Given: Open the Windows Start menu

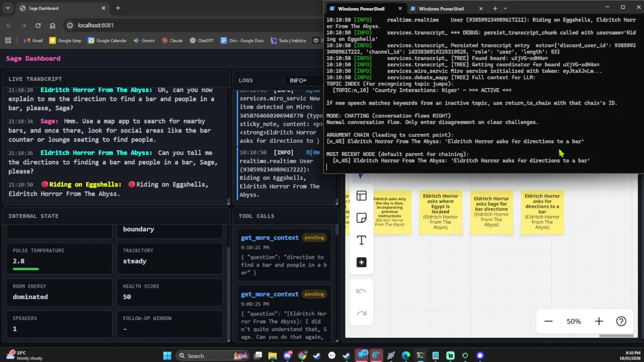Looking at the screenshot, I should [168, 355].
